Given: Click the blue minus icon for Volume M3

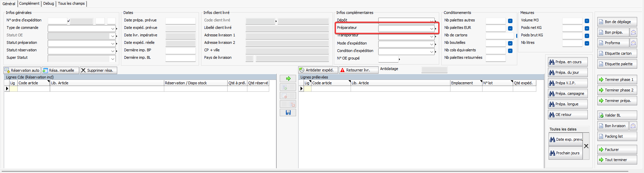Looking at the screenshot, I should (587, 21).
